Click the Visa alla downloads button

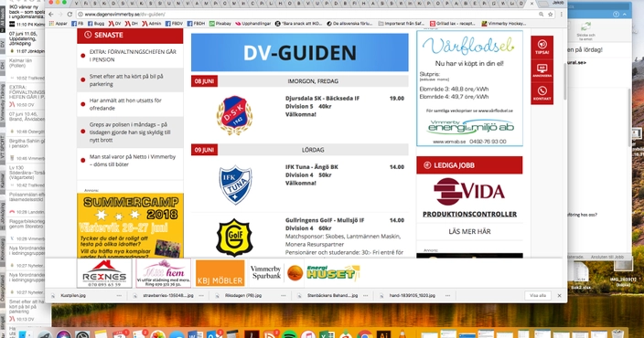pyautogui.click(x=538, y=295)
